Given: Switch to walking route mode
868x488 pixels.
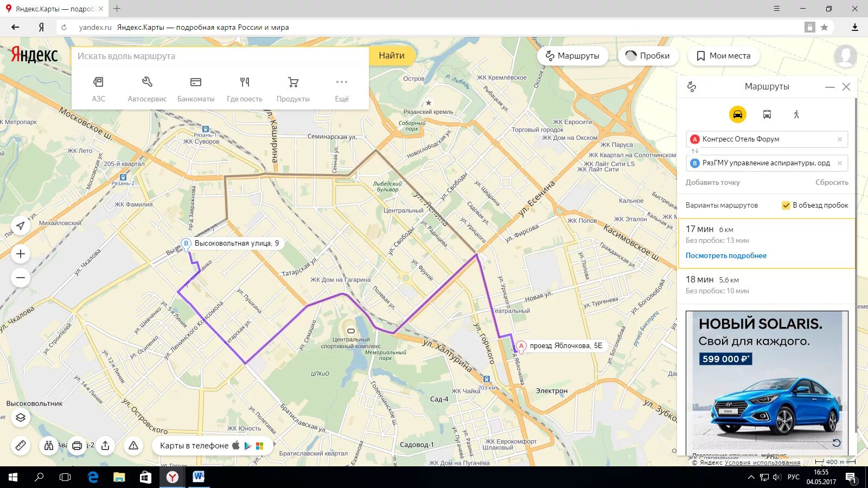Looking at the screenshot, I should (796, 114).
